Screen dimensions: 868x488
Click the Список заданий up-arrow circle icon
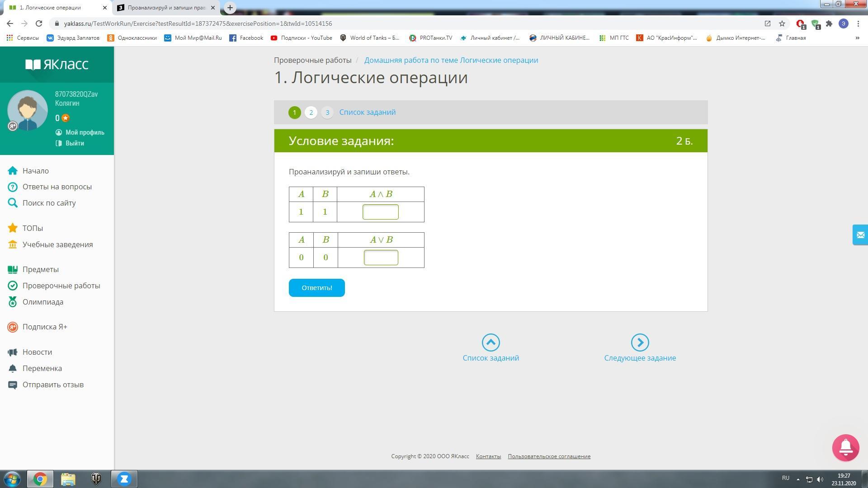pos(491,343)
